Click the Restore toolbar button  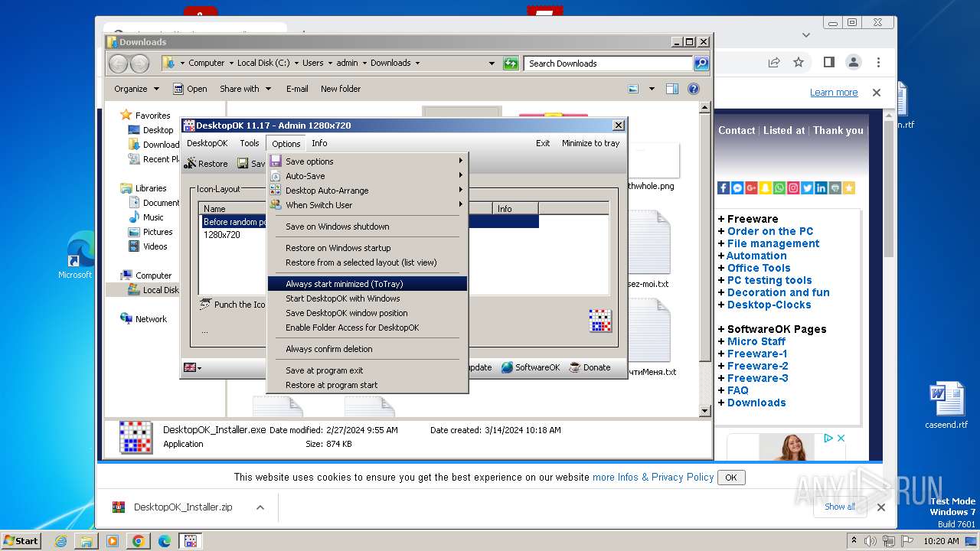click(x=206, y=163)
